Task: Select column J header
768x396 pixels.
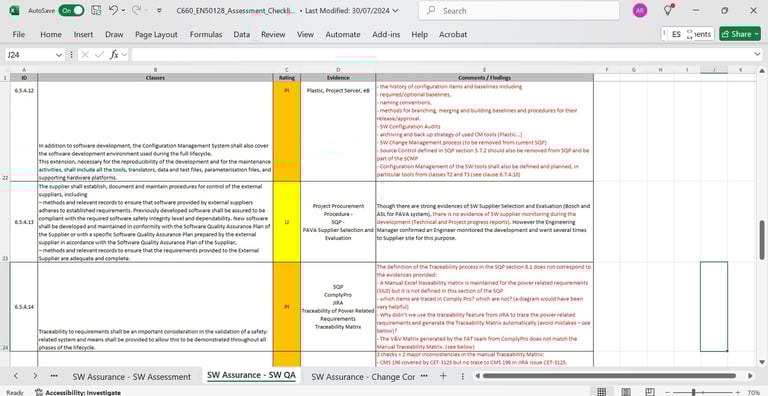Action: tap(714, 70)
